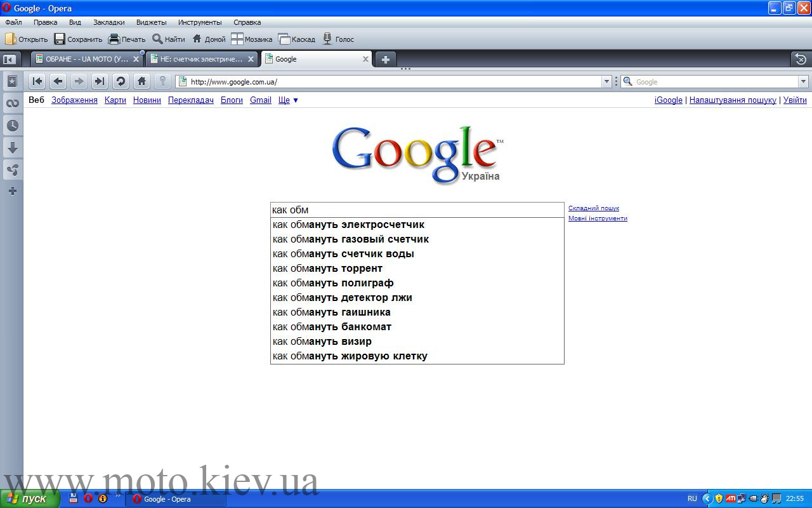Click the пуск Start button

(30, 498)
